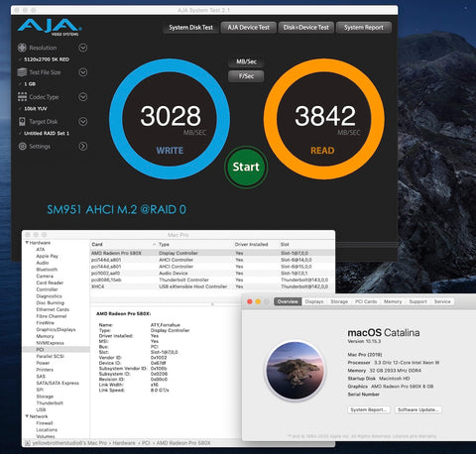This screenshot has height=454, width=476.
Task: Click Hardware in the bottom path bar
Action: click(124, 443)
